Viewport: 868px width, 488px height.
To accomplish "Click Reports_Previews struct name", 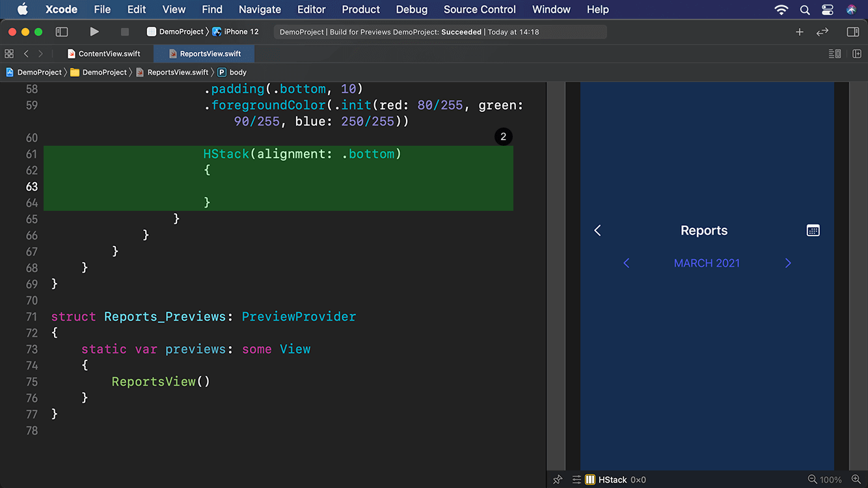I will coord(165,317).
